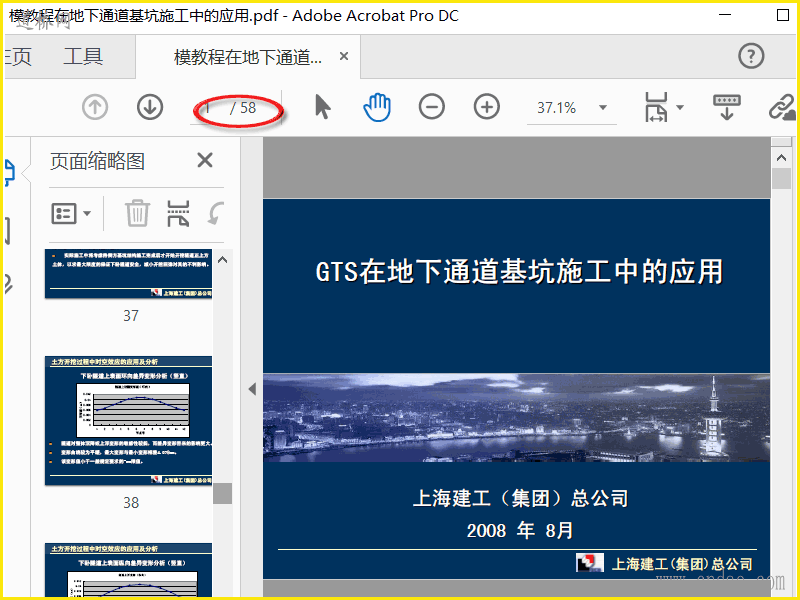Click thumbnail panel scroll up arrow
The height and width of the screenshot is (600, 800).
pos(222,260)
